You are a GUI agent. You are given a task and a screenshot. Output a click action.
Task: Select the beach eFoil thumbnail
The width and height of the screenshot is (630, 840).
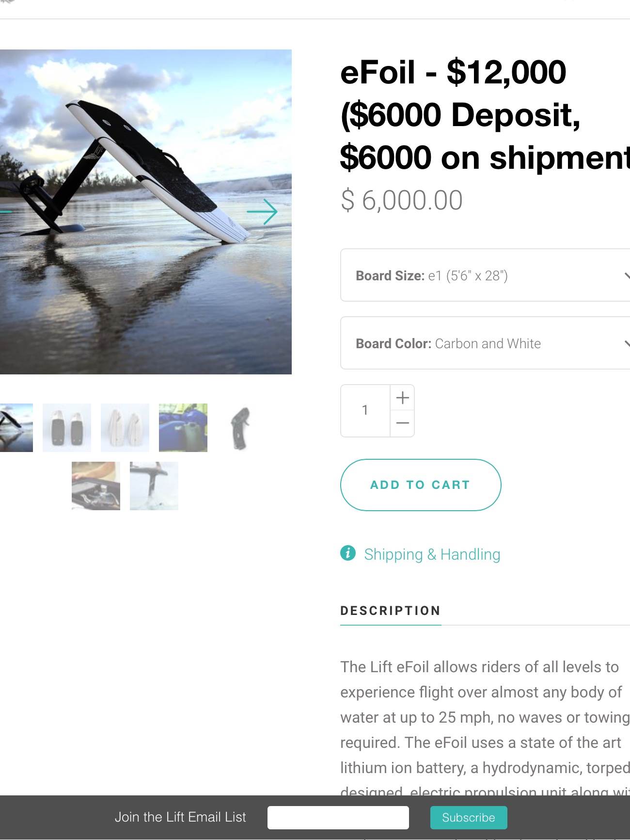click(16, 428)
